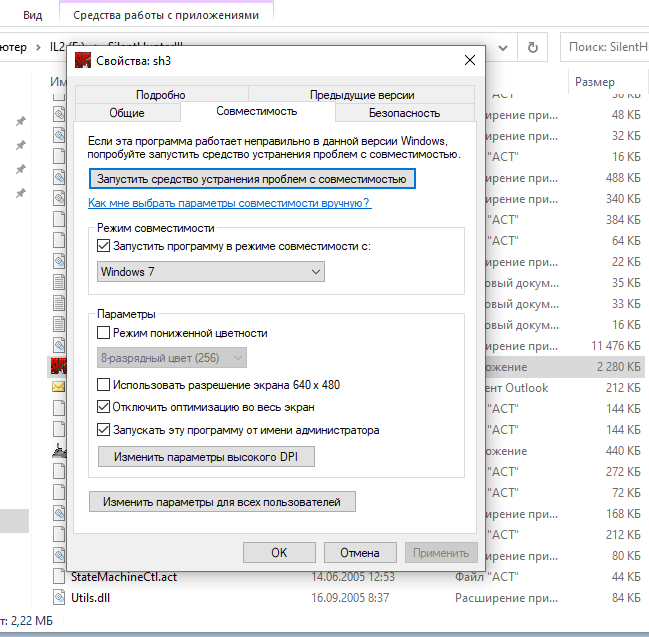This screenshot has height=637, width=649.
Task: Click Изменить параметры для всех пользователей
Action: (222, 502)
